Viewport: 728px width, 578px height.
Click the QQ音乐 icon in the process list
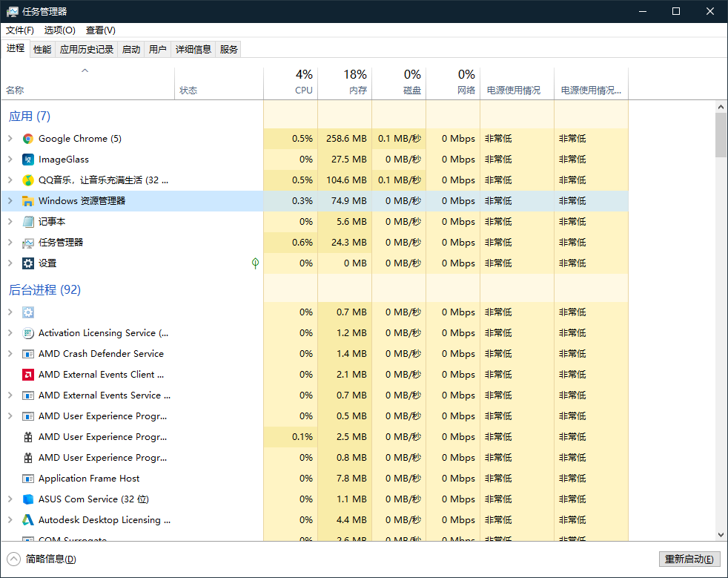click(27, 180)
